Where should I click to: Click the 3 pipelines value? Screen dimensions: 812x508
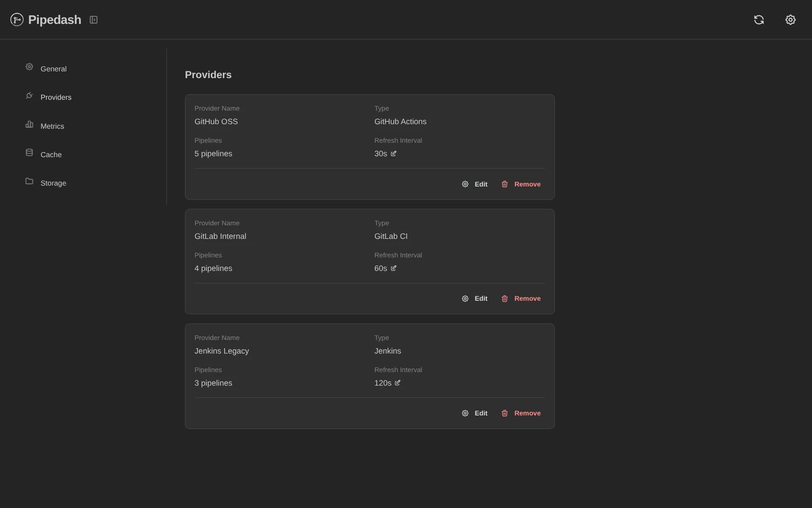coord(213,383)
